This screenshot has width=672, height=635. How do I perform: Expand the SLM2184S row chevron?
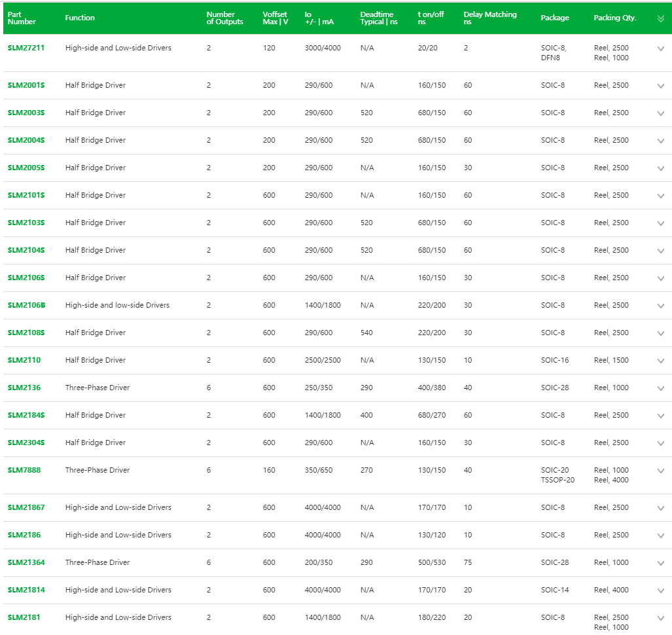[660, 416]
